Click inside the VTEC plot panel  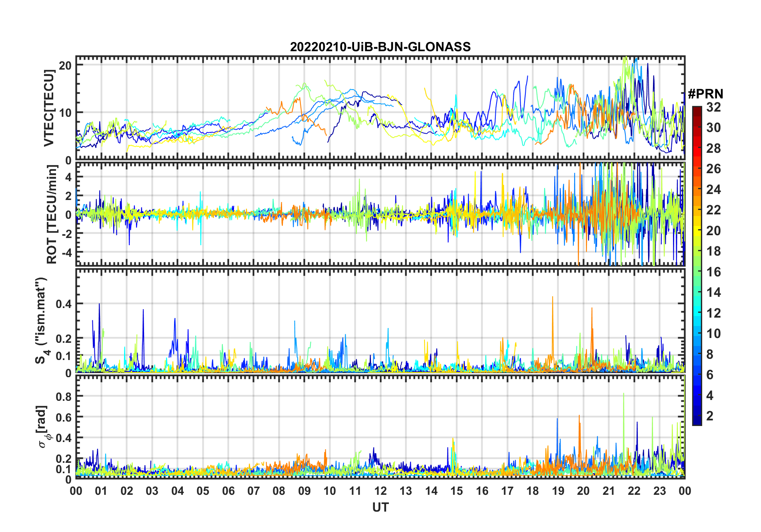(380, 108)
